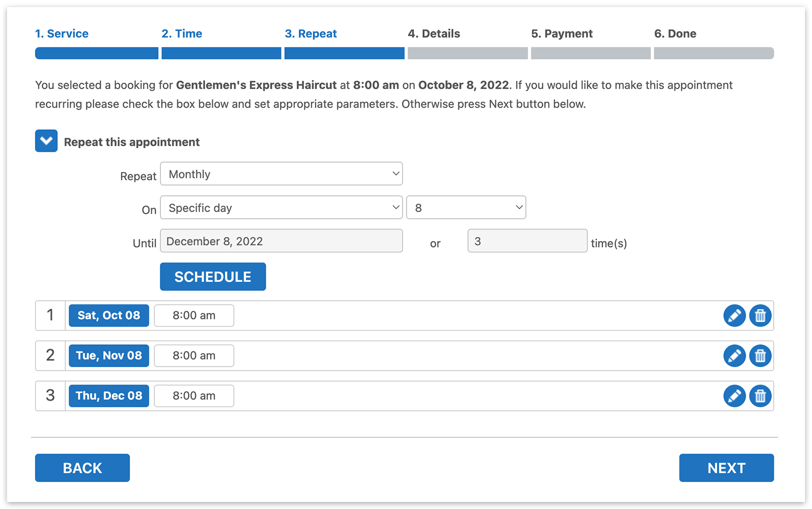
Task: Click the number of times field
Action: [x=527, y=241]
